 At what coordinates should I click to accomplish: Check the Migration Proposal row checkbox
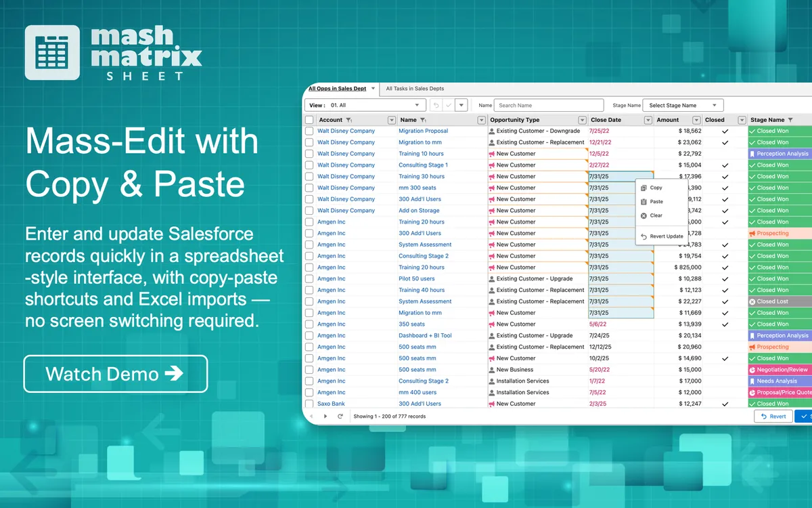309,131
